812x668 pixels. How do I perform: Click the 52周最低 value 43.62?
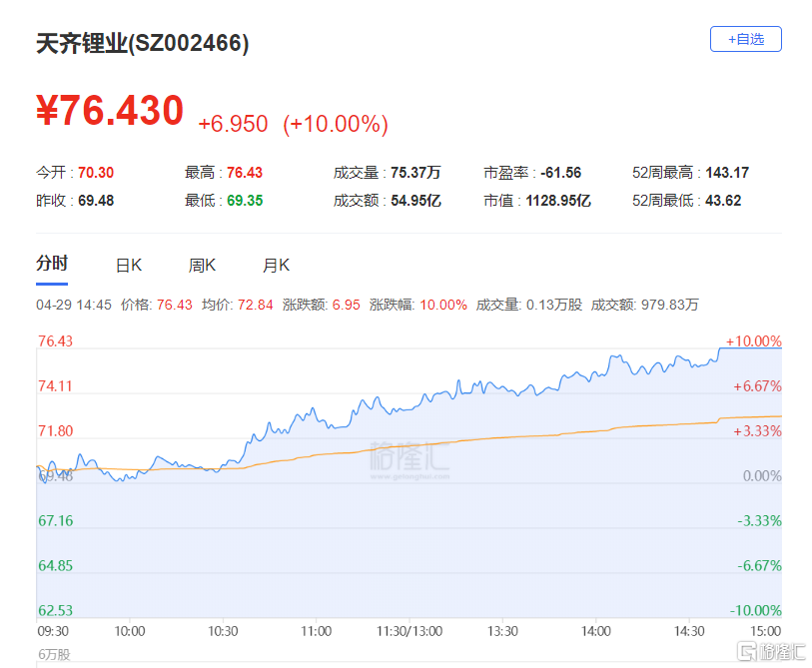tap(723, 201)
